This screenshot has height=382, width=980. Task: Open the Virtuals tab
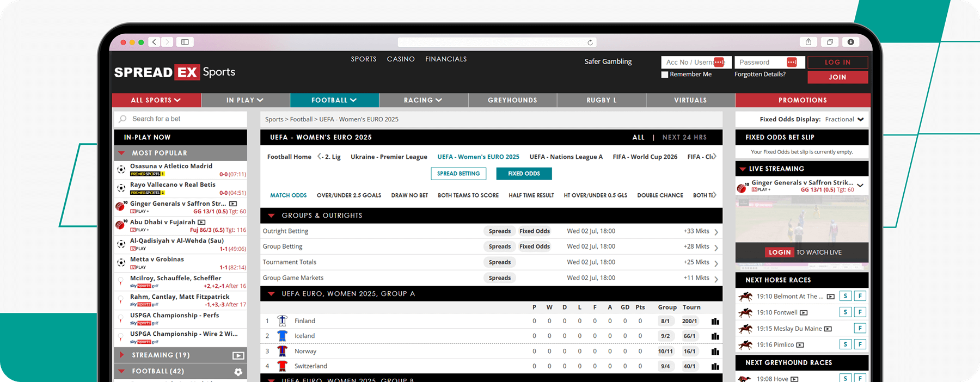click(690, 100)
